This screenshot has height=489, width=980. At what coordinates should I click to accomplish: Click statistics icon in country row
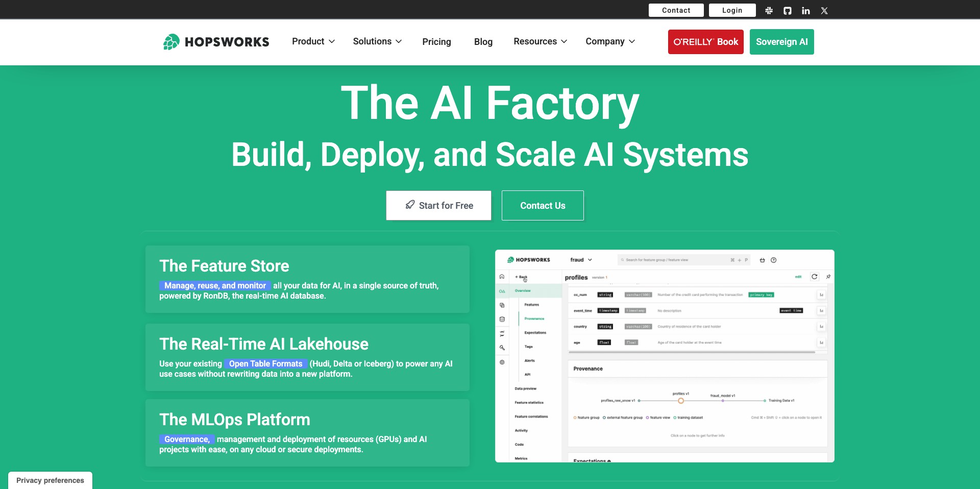[x=821, y=326]
